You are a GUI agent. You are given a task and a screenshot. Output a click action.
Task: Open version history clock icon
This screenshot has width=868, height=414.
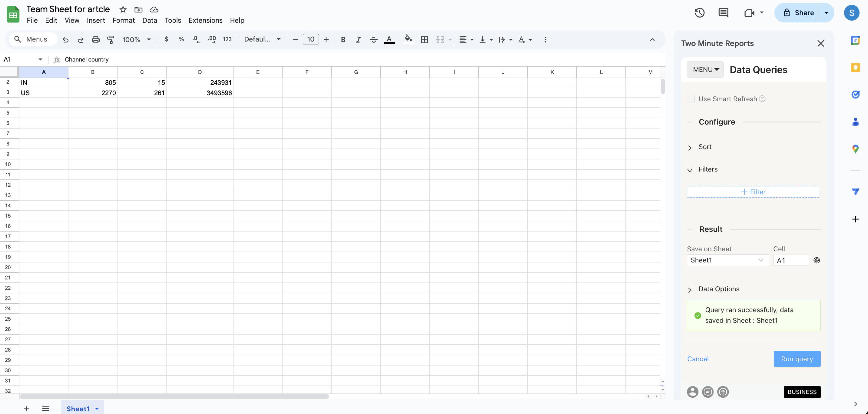pos(700,13)
